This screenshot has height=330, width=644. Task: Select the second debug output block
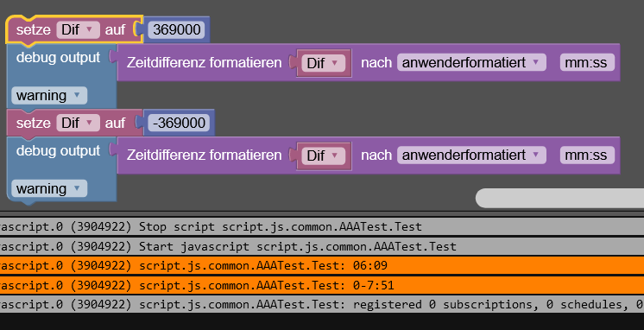click(58, 151)
